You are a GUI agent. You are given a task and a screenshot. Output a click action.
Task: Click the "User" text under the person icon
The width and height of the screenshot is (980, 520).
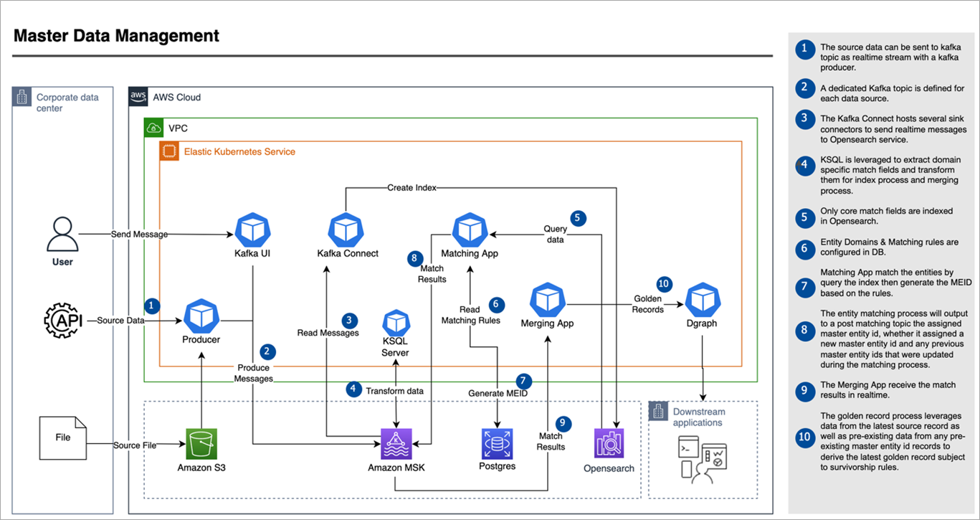tap(62, 262)
